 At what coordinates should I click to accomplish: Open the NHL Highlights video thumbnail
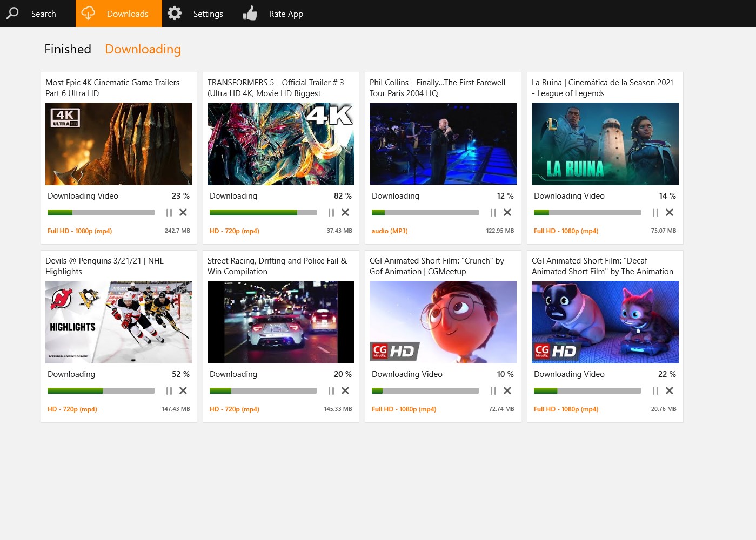point(118,322)
